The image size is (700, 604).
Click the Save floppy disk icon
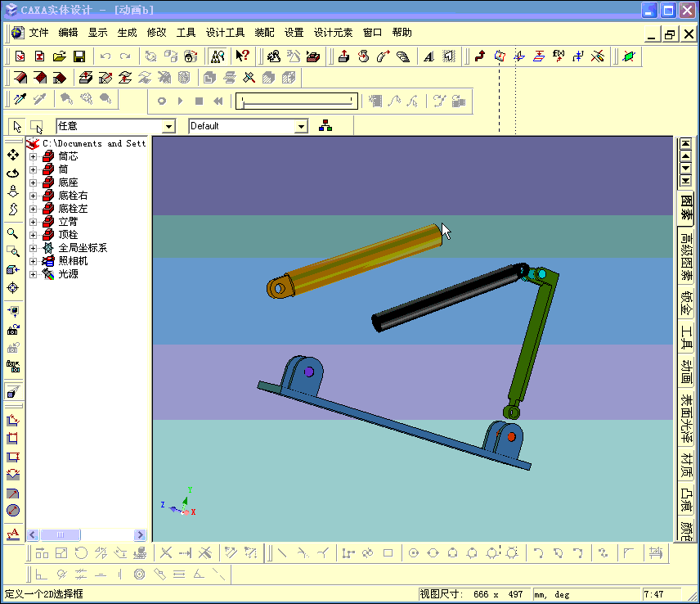pos(79,56)
